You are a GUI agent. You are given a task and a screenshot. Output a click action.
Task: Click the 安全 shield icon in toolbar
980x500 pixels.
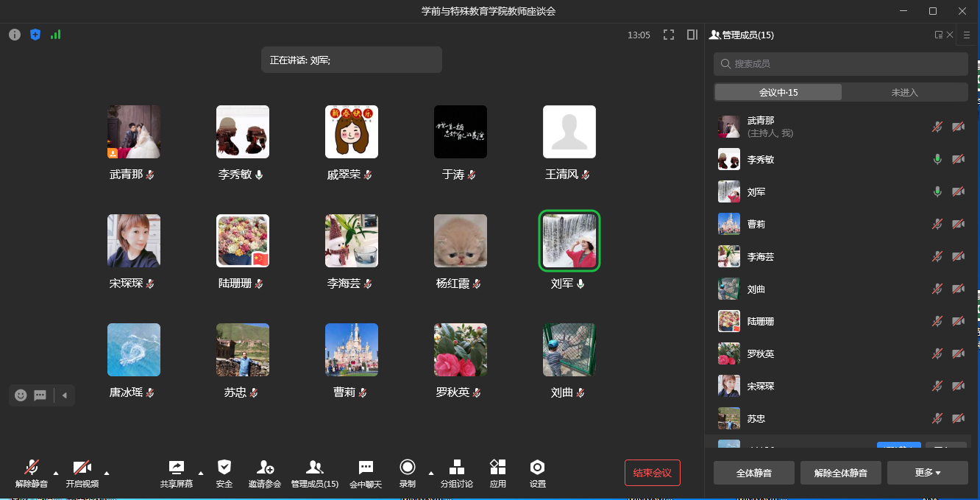pyautogui.click(x=224, y=473)
